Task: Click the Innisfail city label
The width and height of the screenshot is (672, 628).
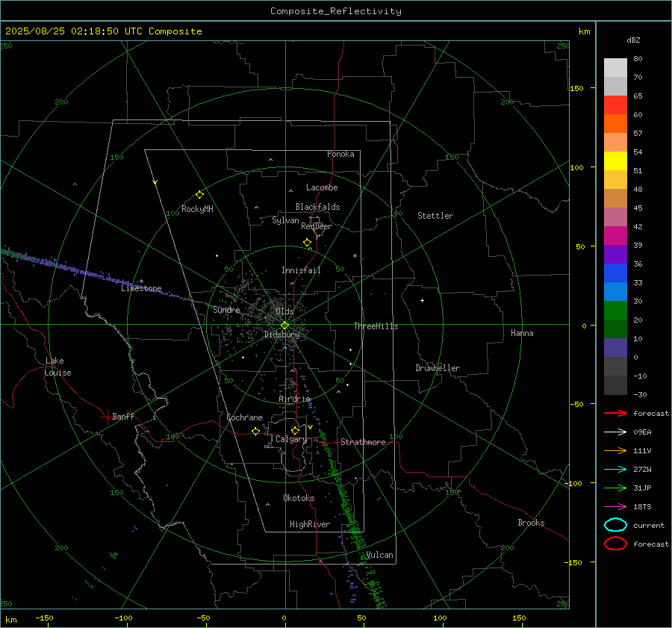Action: 301,270
